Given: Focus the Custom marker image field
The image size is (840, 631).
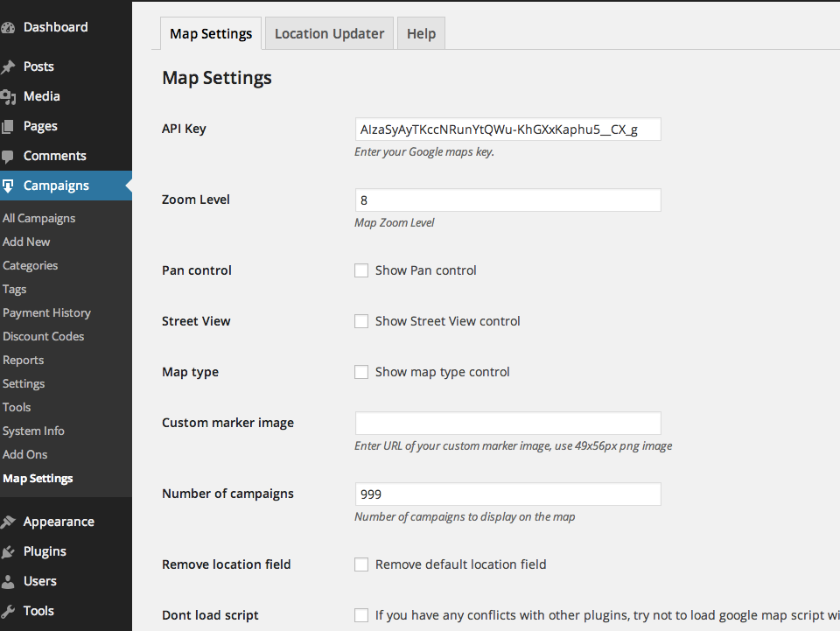Looking at the screenshot, I should click(507, 424).
